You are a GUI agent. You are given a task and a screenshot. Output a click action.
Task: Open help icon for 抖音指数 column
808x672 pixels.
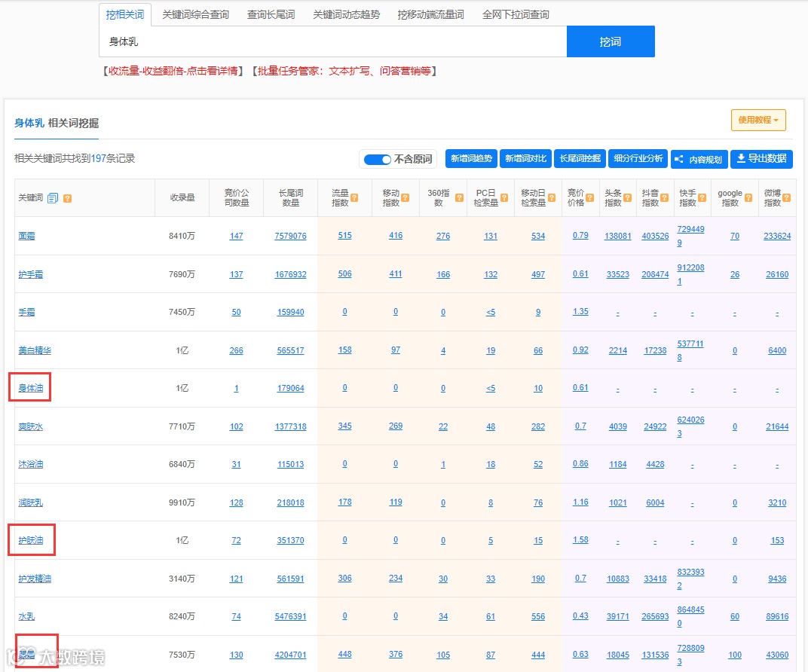coord(665,197)
